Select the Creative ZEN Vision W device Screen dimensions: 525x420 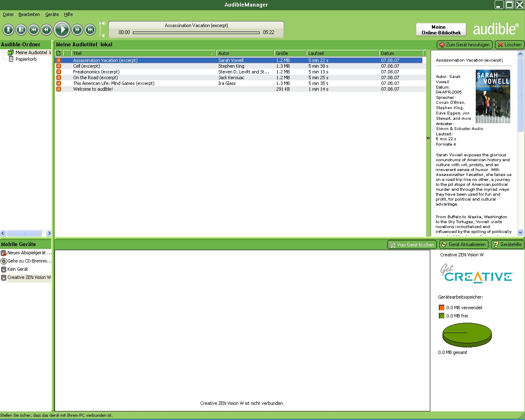pos(29,277)
